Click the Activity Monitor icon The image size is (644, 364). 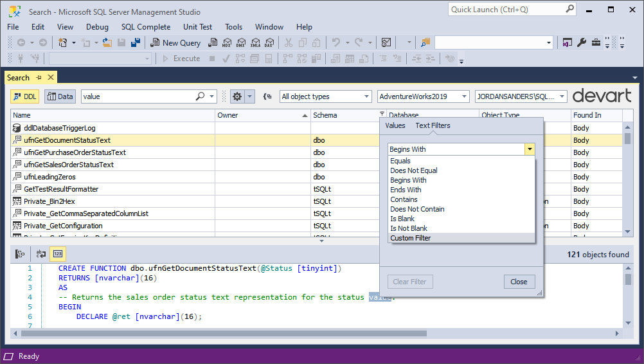tap(386, 42)
